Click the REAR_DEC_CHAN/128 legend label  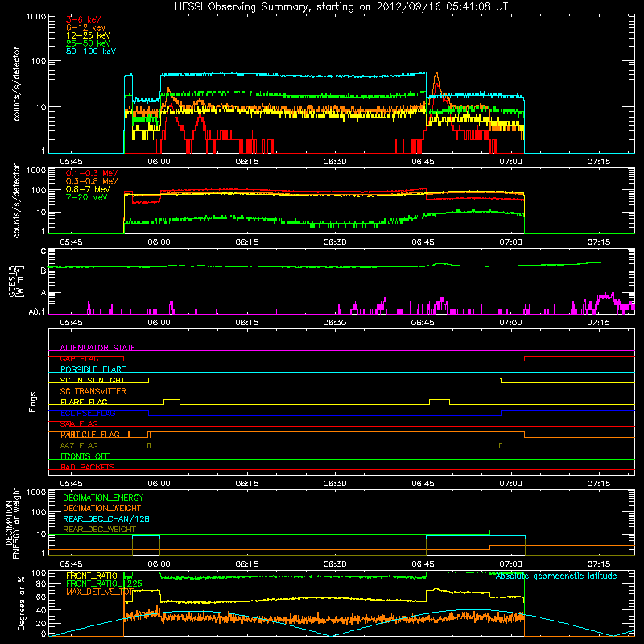coord(106,518)
